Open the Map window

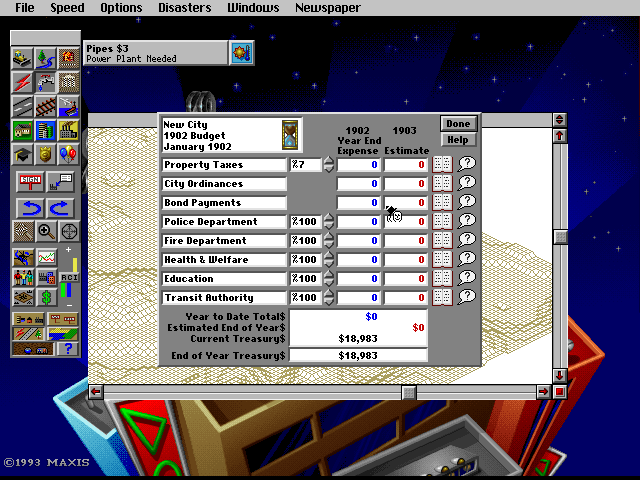tap(23, 257)
